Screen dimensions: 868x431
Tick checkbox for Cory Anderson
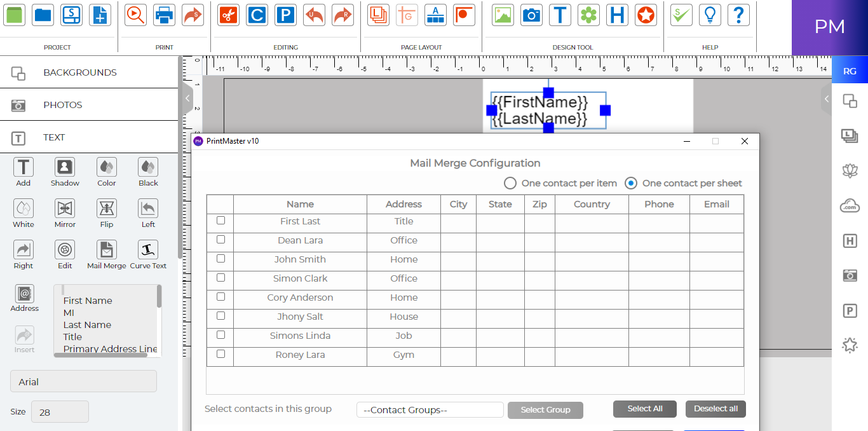(220, 297)
